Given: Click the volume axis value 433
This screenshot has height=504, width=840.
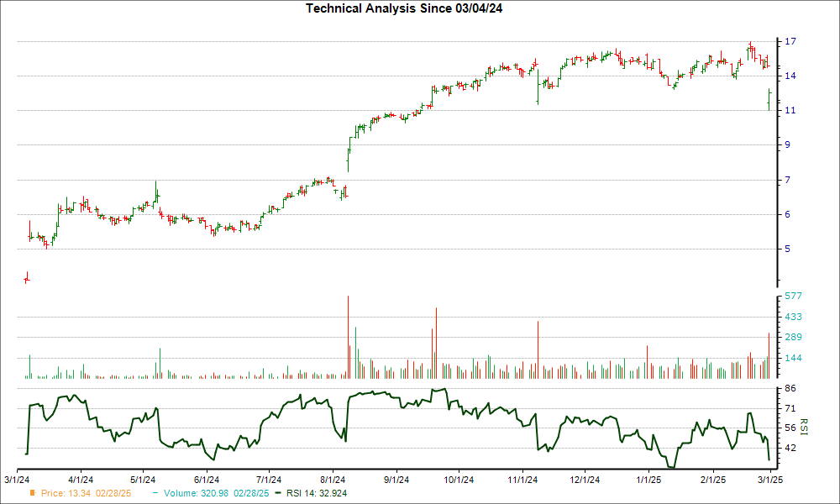Looking at the screenshot, I should (794, 317).
